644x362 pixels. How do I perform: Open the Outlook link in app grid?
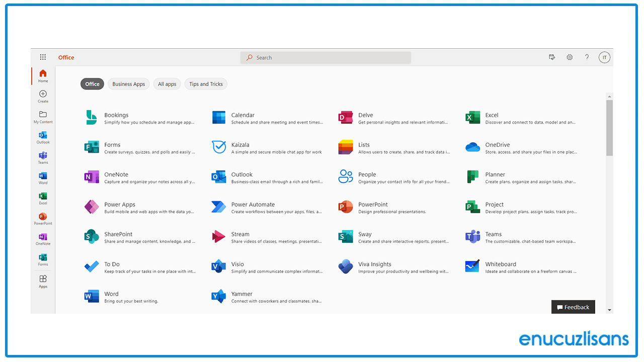tap(242, 174)
